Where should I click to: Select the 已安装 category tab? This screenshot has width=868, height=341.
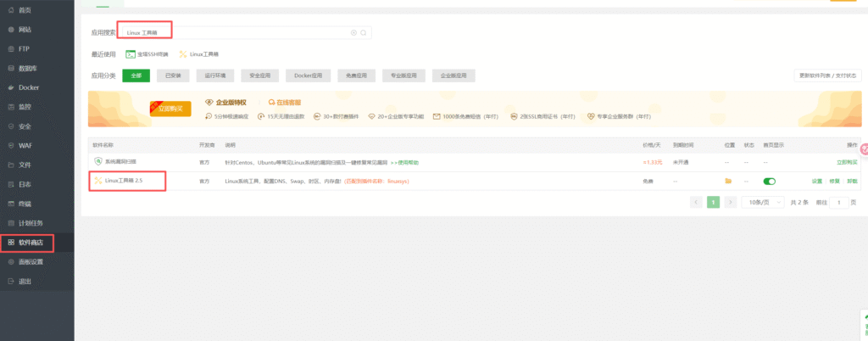[x=173, y=75]
